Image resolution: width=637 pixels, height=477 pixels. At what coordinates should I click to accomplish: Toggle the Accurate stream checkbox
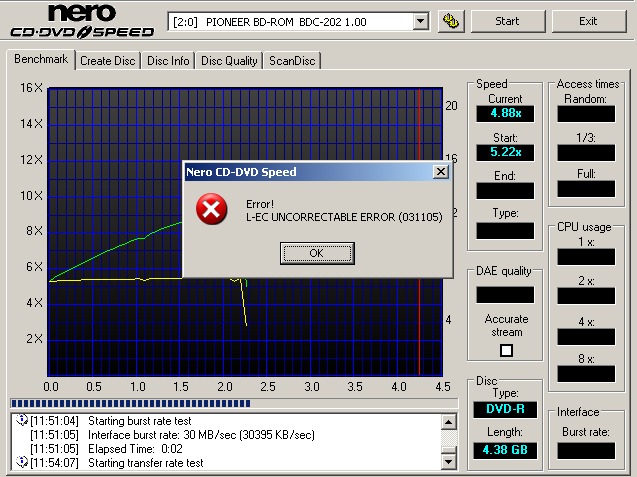(x=506, y=350)
